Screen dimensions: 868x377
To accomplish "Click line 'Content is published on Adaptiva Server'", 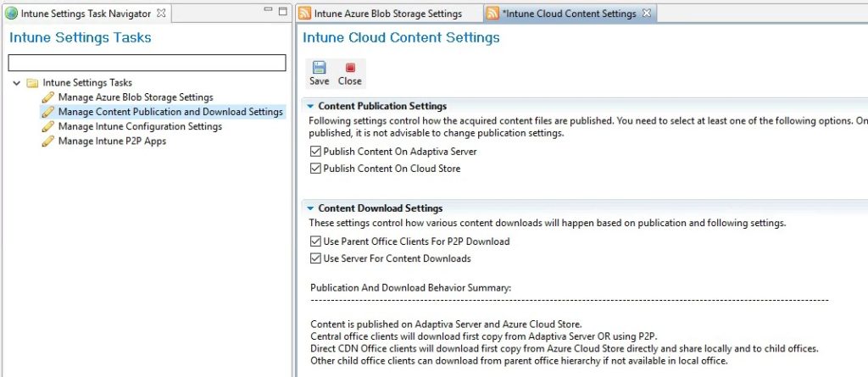I will [446, 324].
